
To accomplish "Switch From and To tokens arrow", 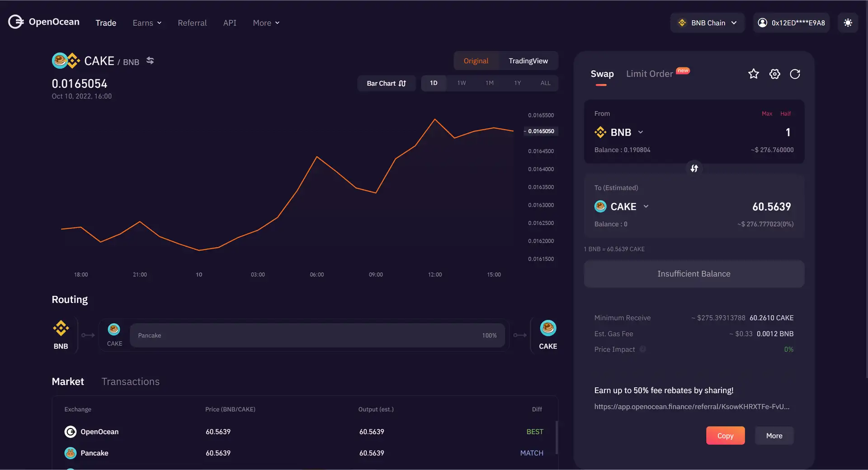I will tap(694, 169).
